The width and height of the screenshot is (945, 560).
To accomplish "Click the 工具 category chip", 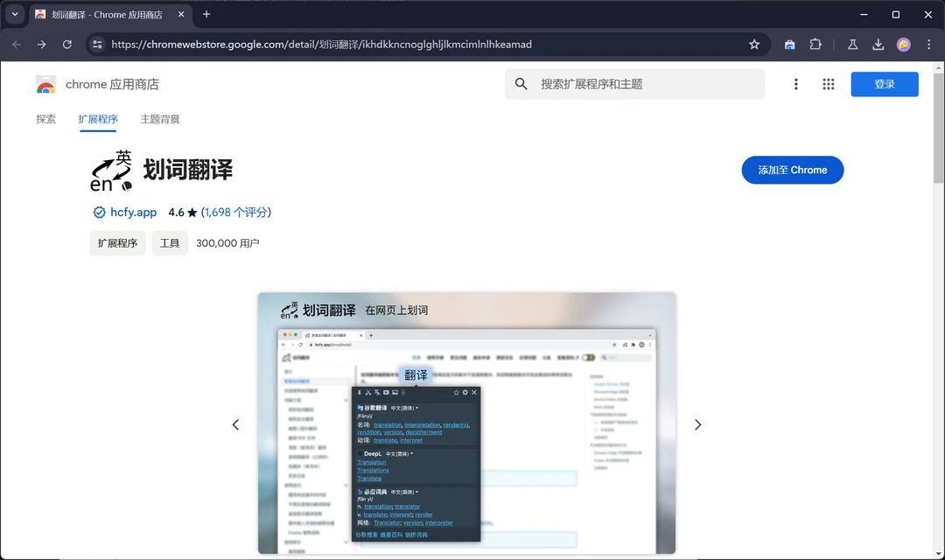I will [170, 243].
